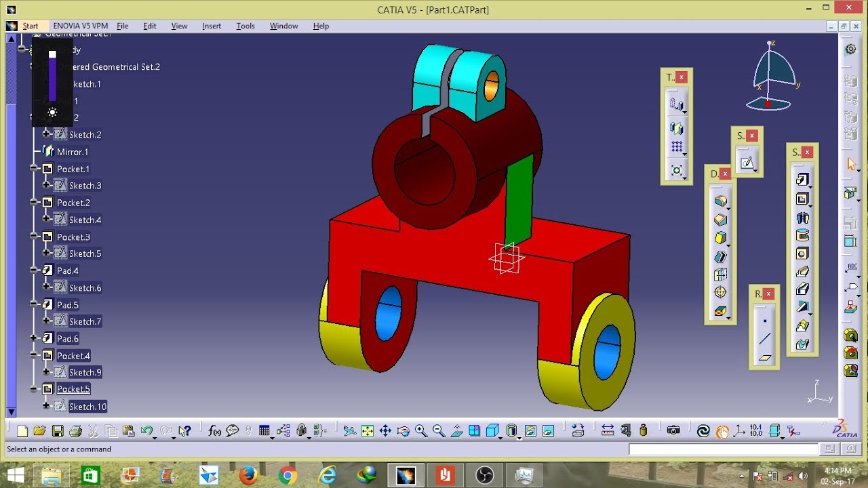Select the Shell tool in dress-up toolbar
Screen dimensions: 868x488
pos(720,256)
